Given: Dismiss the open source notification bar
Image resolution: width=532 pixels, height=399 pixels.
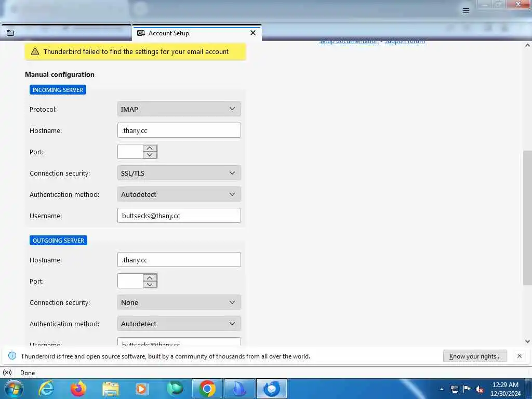Looking at the screenshot, I should coord(520,356).
